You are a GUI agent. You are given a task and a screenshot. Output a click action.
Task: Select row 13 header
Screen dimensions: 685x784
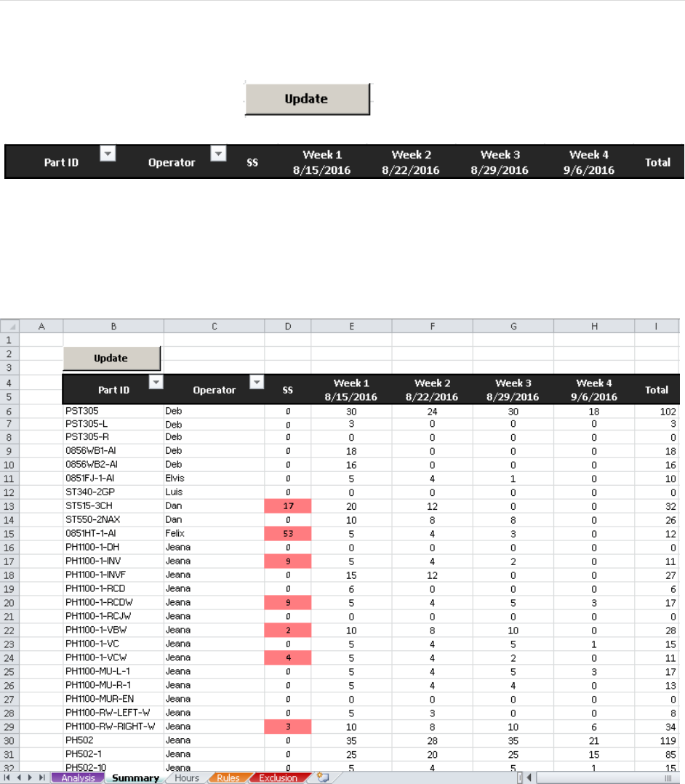tap(9, 506)
